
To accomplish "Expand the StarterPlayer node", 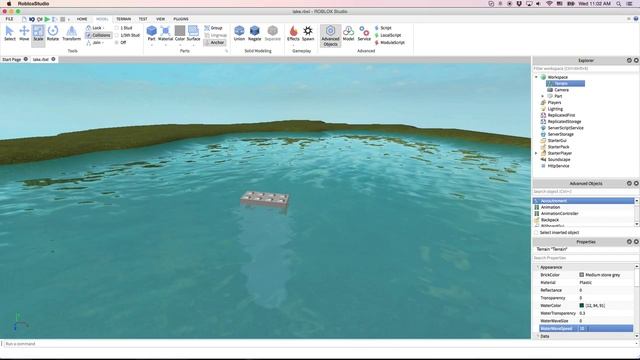I will pyautogui.click(x=536, y=153).
